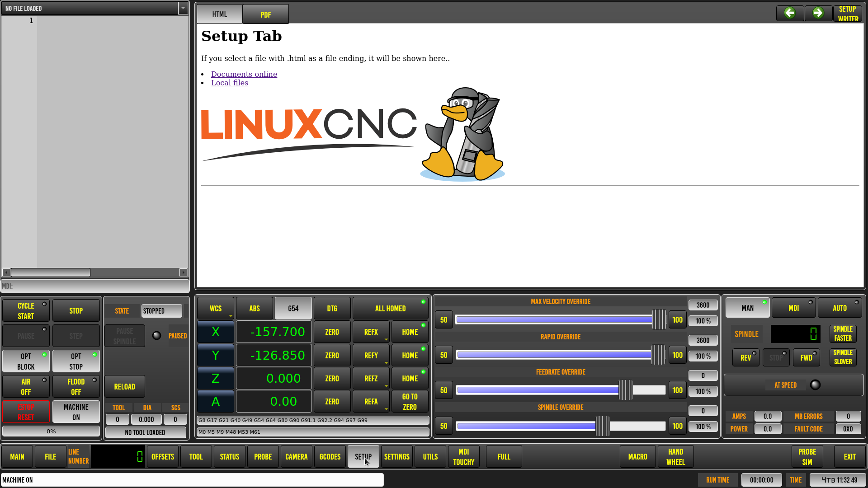
Task: Click the Feedrate Override slider
Action: (561, 390)
